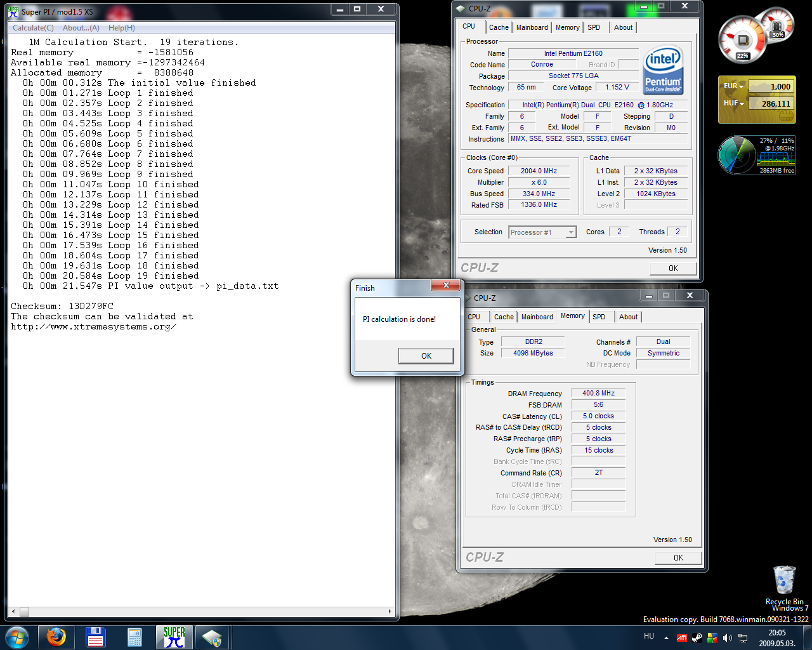Open the network connection tray icon

[x=743, y=638]
